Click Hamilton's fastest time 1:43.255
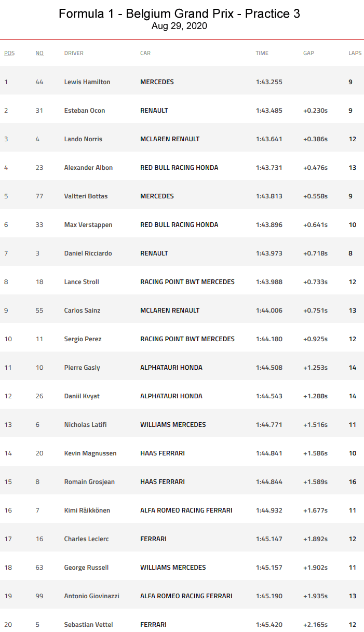Viewport: 364px width, 632px height. pos(269,82)
